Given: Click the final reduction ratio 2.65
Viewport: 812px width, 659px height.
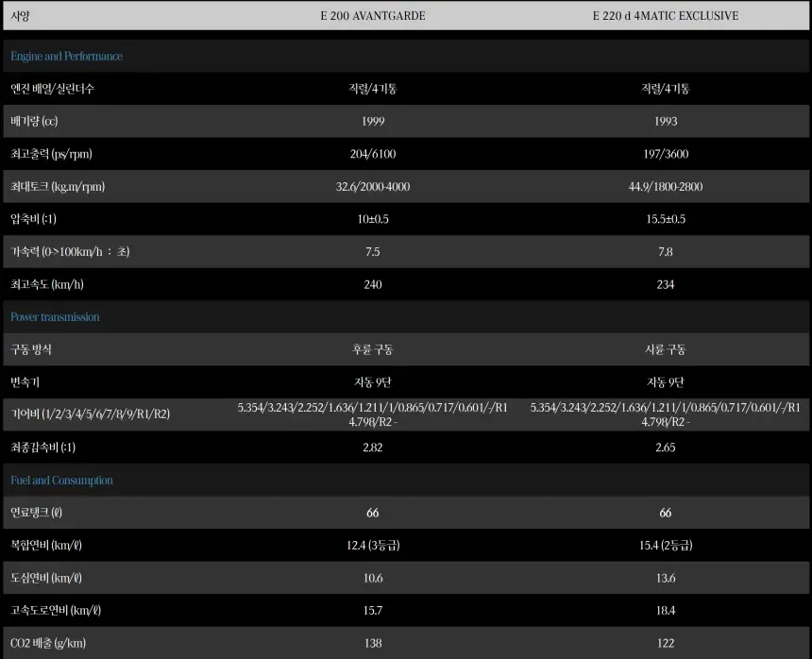Looking at the screenshot, I should (x=666, y=448).
